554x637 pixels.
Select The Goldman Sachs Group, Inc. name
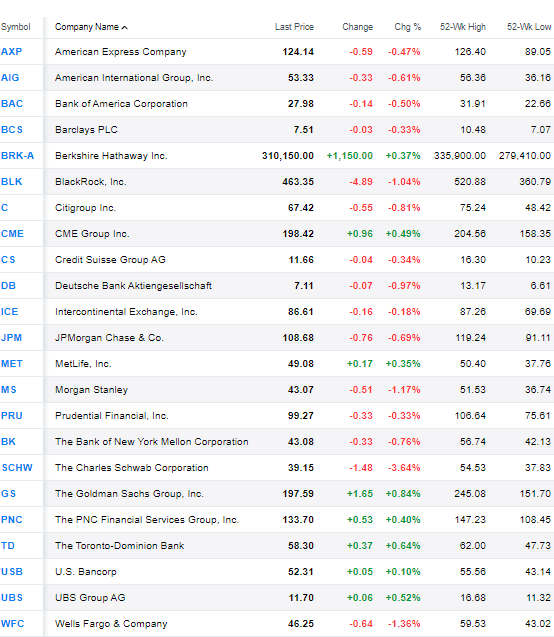click(x=130, y=494)
